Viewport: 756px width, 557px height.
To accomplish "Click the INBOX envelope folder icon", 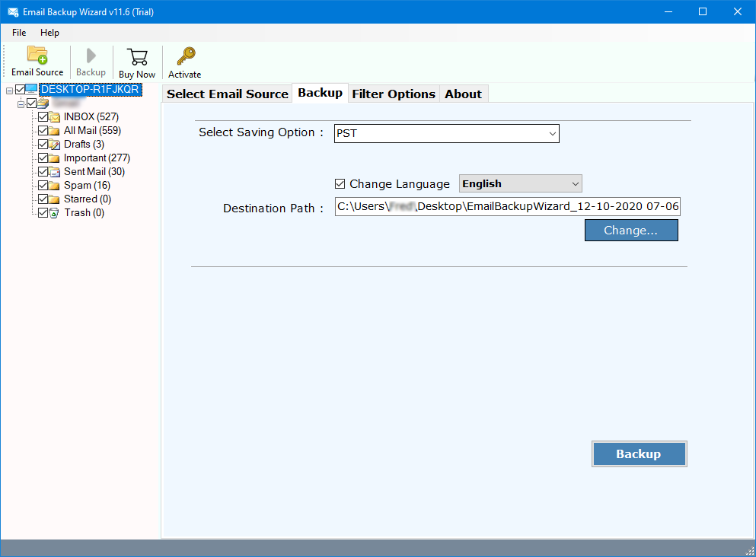I will pos(54,117).
